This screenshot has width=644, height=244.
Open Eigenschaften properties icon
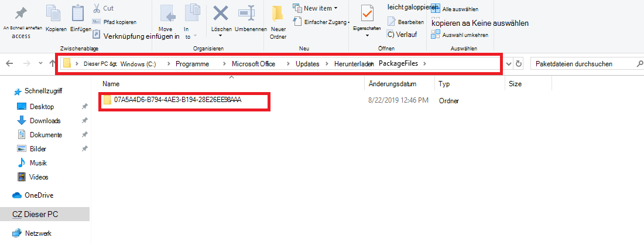(x=367, y=13)
